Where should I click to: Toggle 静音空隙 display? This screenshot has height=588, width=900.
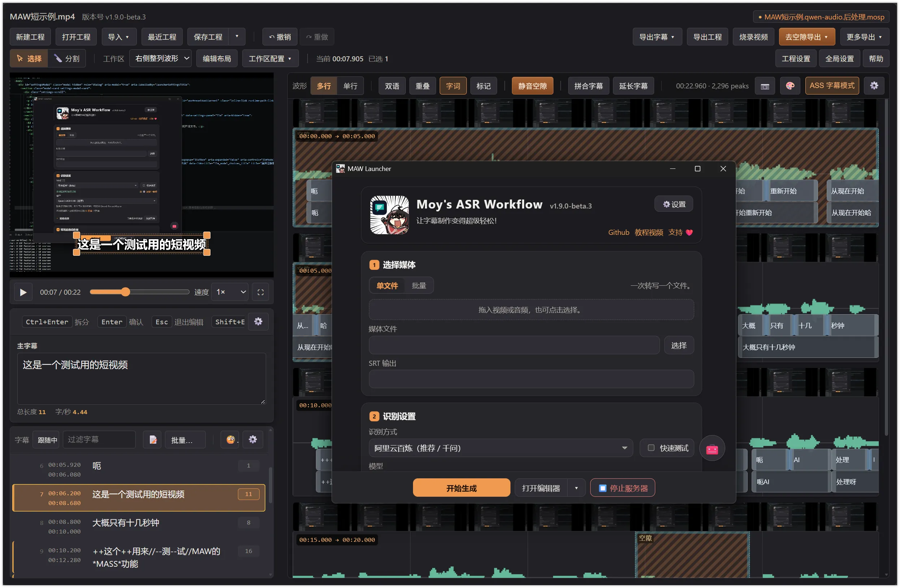tap(532, 86)
